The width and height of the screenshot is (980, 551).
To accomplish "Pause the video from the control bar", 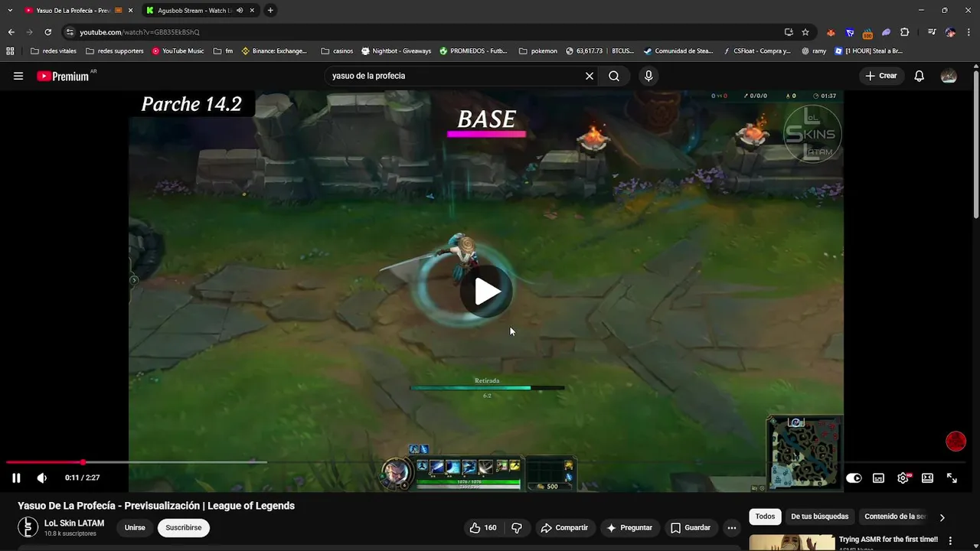I will (16, 478).
